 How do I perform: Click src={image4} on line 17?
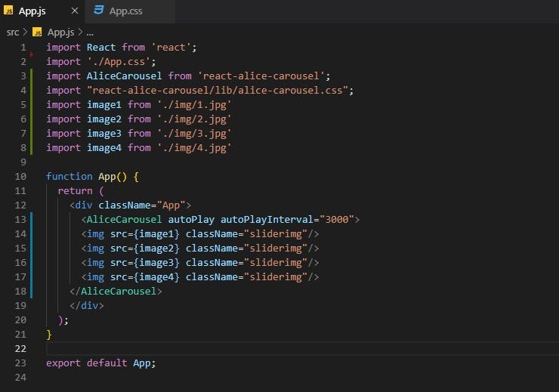coord(145,277)
